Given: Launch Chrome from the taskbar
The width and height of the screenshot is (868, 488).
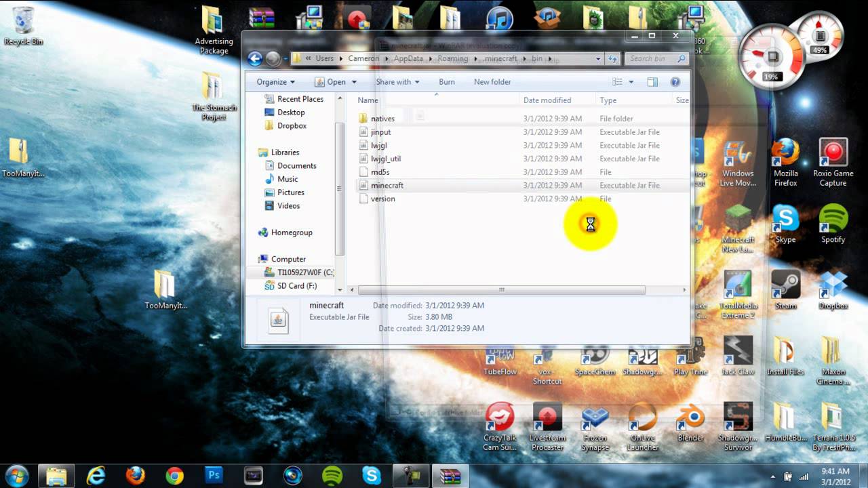Looking at the screenshot, I should click(x=175, y=476).
